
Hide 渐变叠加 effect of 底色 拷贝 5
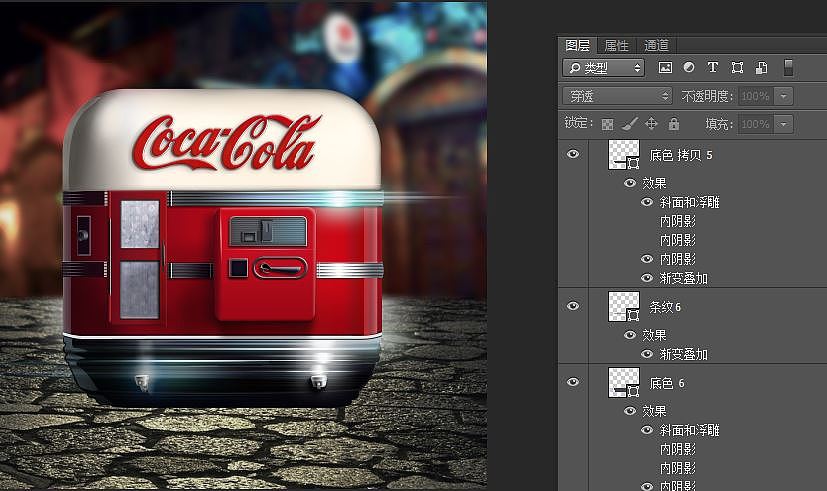647,278
